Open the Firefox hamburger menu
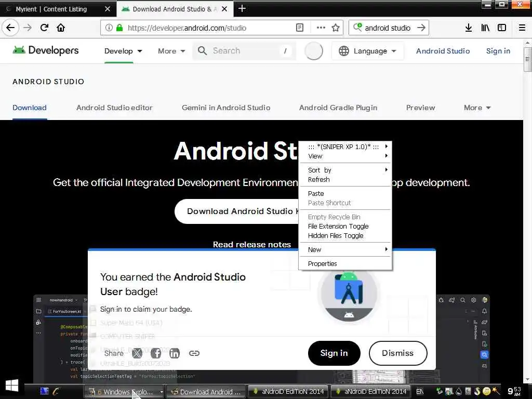Screen dimensions: 532x399 coord(522,28)
